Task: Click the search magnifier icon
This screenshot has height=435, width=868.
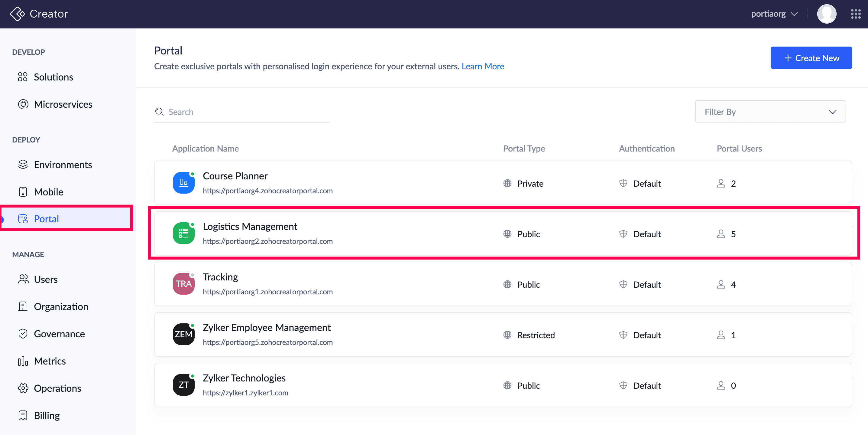Action: [159, 112]
